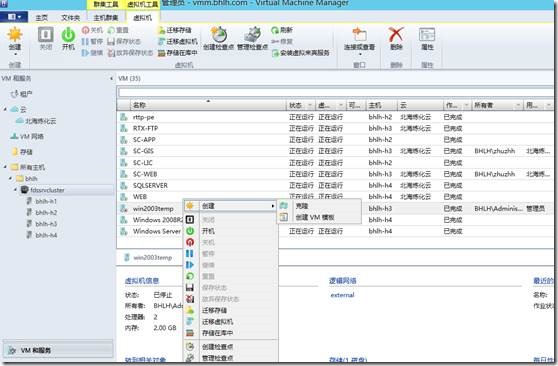Choose 迁移虚拟机 in the context menu

pos(230,322)
